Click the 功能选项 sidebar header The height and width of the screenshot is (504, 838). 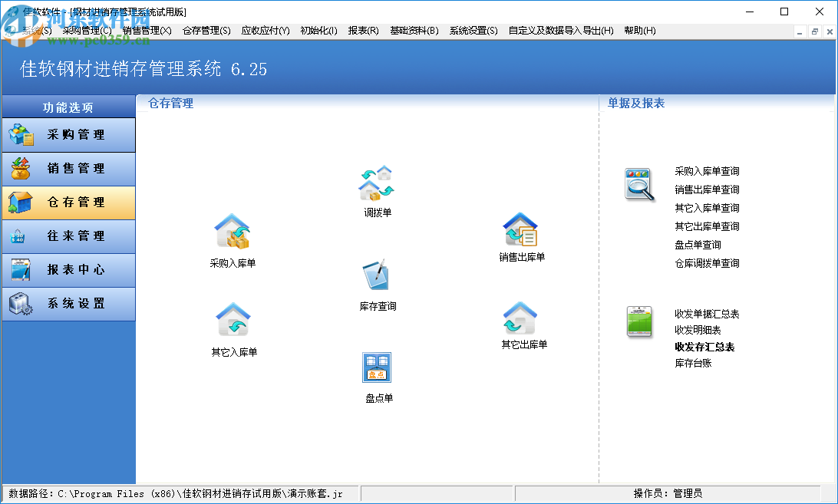(68, 107)
